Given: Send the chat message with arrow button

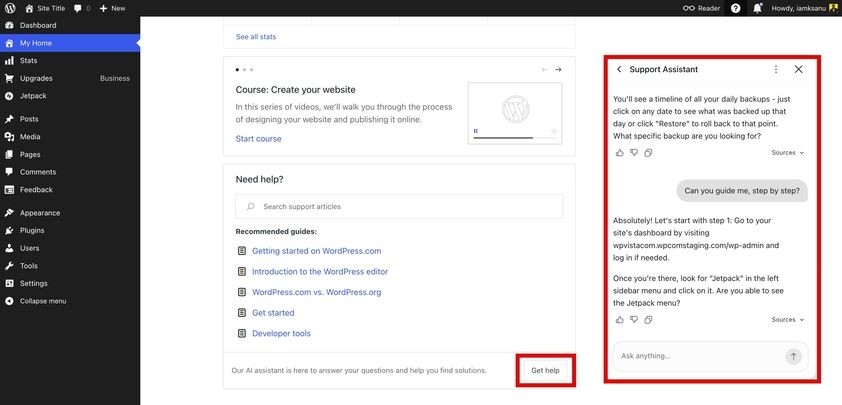Looking at the screenshot, I should pyautogui.click(x=793, y=356).
